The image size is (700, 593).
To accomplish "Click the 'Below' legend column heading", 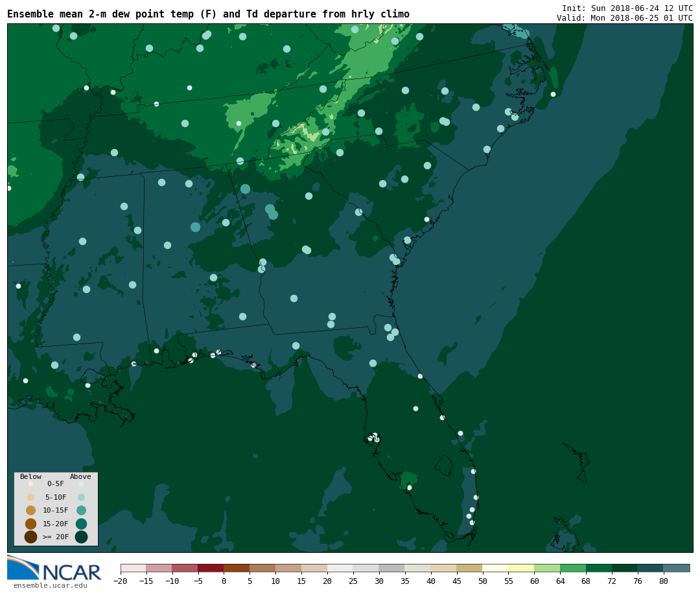I will [x=30, y=476].
